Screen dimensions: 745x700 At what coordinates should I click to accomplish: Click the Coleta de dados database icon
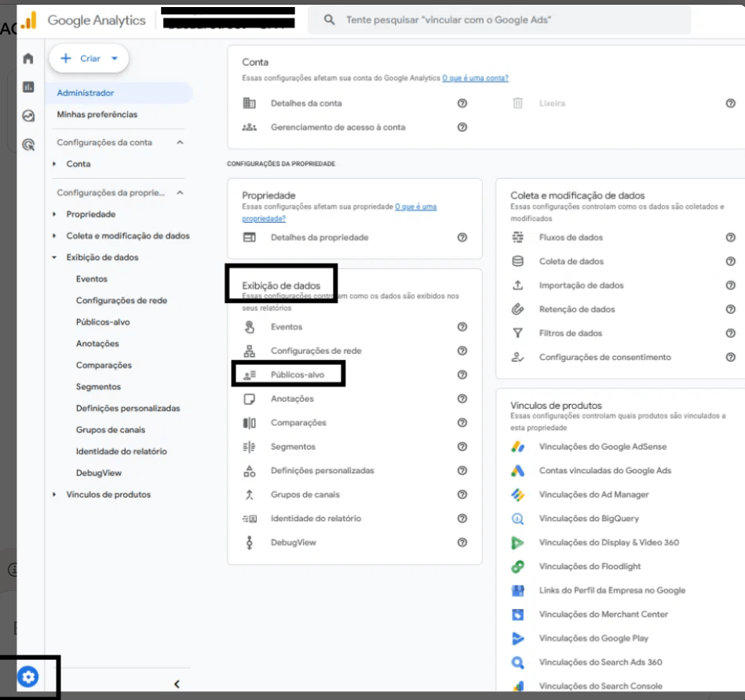[x=517, y=261]
